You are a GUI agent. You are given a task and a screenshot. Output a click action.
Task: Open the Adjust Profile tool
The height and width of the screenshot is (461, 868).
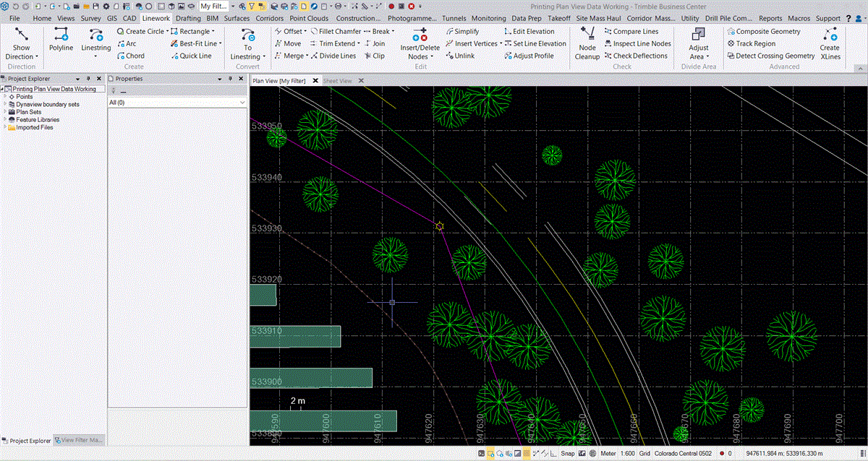[529, 56]
